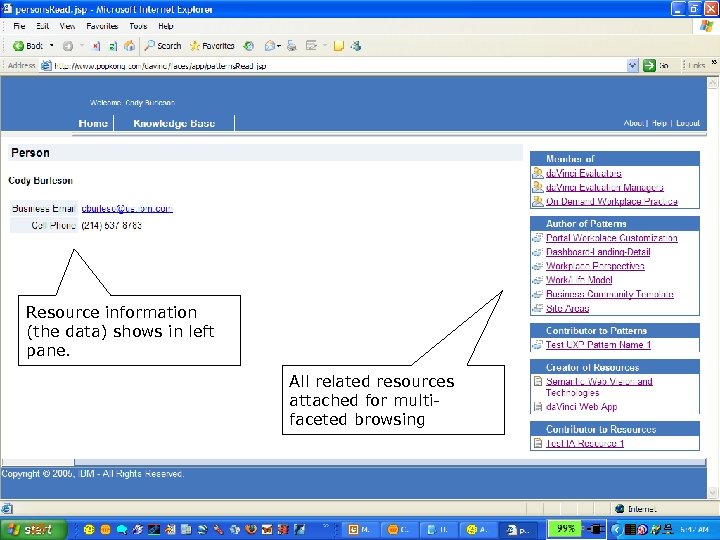Click the battery plug icon in the taskbar
This screenshot has height=540, width=720.
pyautogui.click(x=595, y=529)
